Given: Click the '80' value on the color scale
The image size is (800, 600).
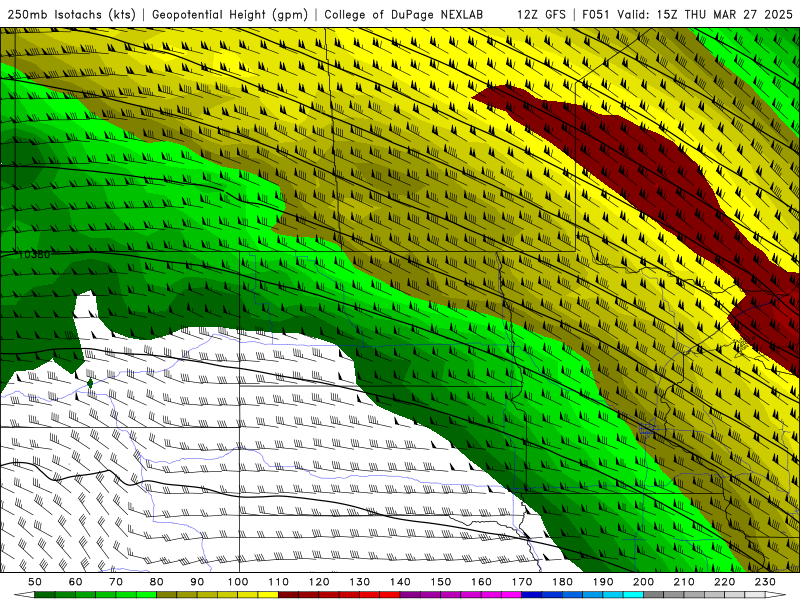Looking at the screenshot, I should click(157, 582).
